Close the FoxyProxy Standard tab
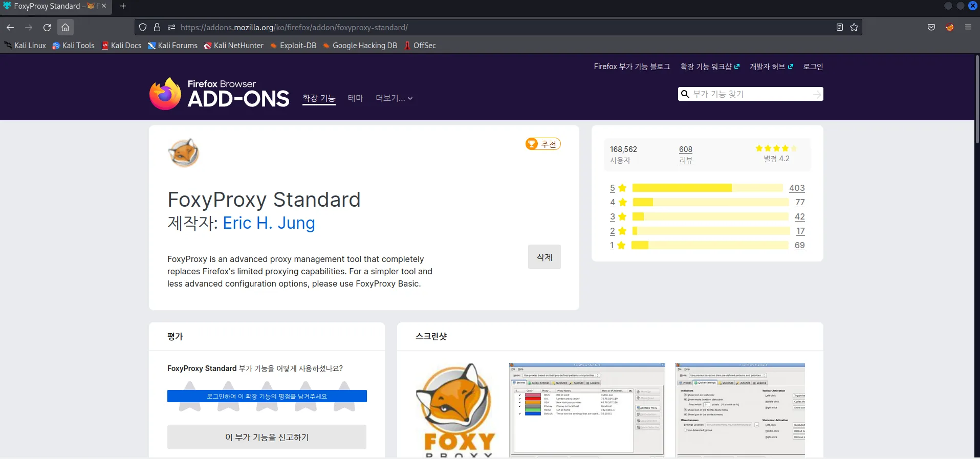This screenshot has width=980, height=459. [104, 6]
